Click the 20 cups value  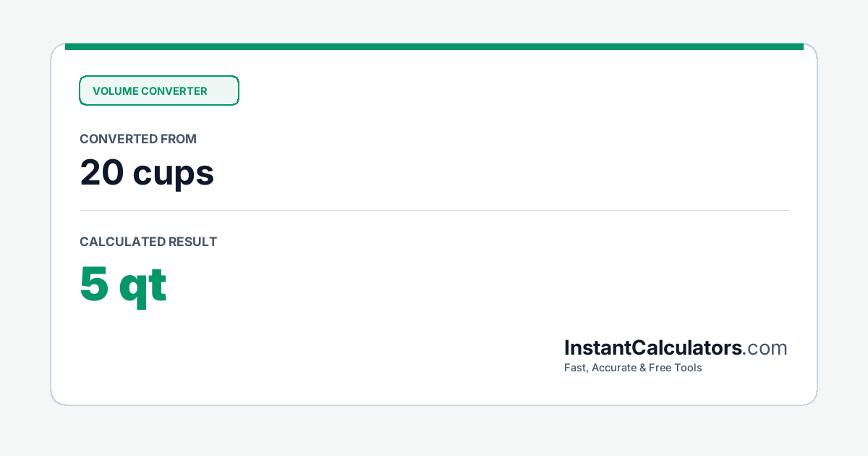pos(147,173)
